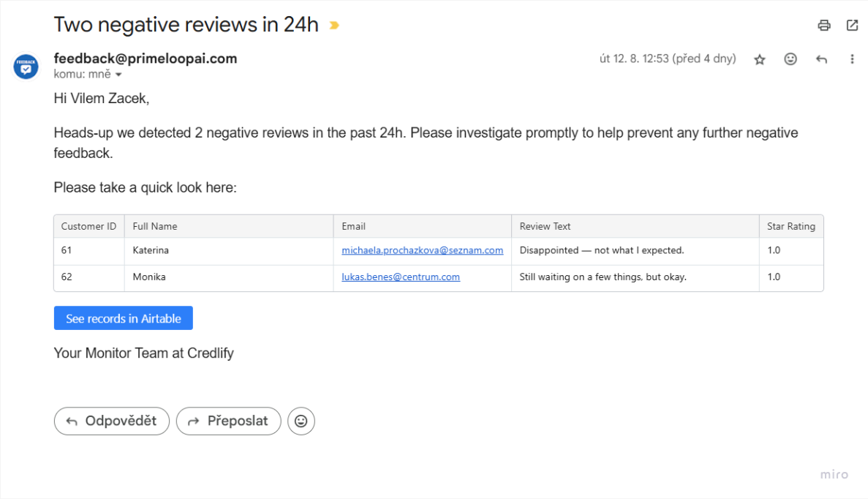
Task: Click the 'See records in Airtable' button
Action: point(123,318)
